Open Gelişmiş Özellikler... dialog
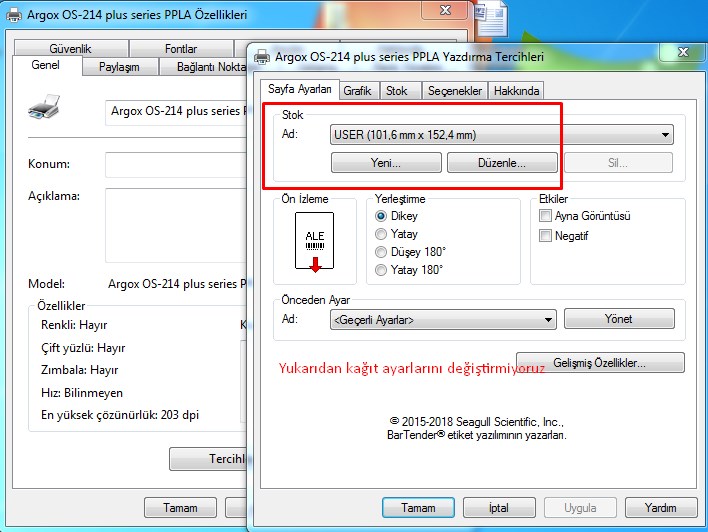The height and width of the screenshot is (532, 708). tap(601, 363)
